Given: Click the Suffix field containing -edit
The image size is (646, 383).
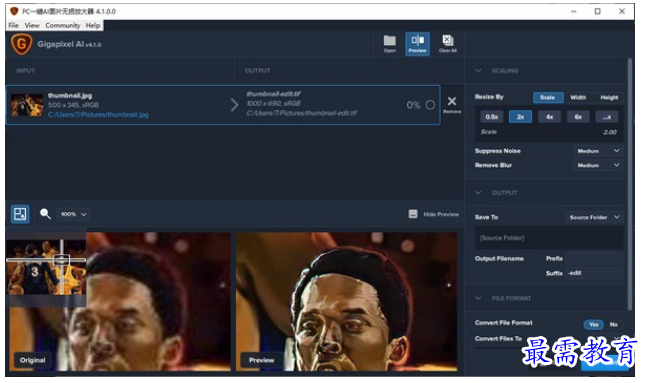Looking at the screenshot, I should tap(594, 273).
